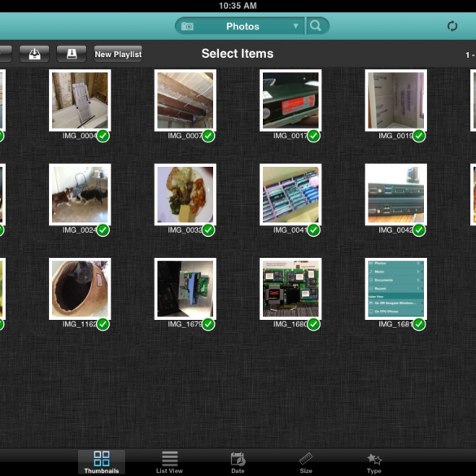Screen dimensions: 476x476
Task: Deselect the IMG_0042 checkmark
Action: click(419, 230)
